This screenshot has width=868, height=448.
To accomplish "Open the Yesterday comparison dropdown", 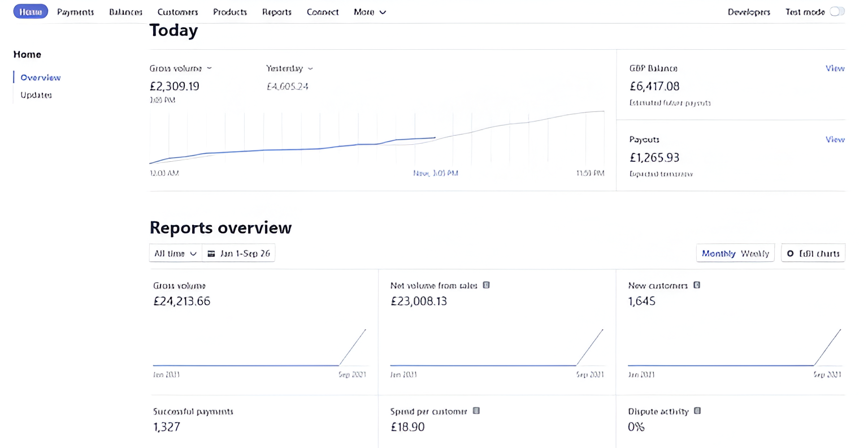I will (289, 68).
